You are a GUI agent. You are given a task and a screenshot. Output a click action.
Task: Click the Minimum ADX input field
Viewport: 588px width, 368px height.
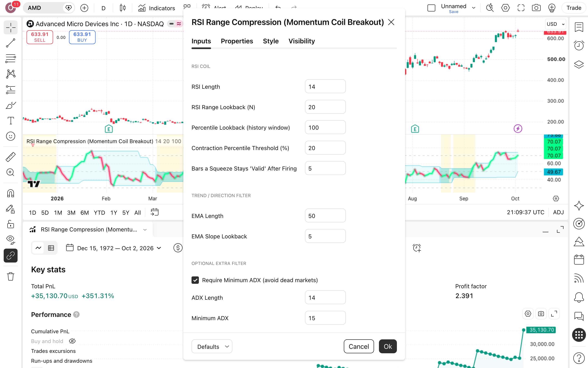[x=325, y=318]
